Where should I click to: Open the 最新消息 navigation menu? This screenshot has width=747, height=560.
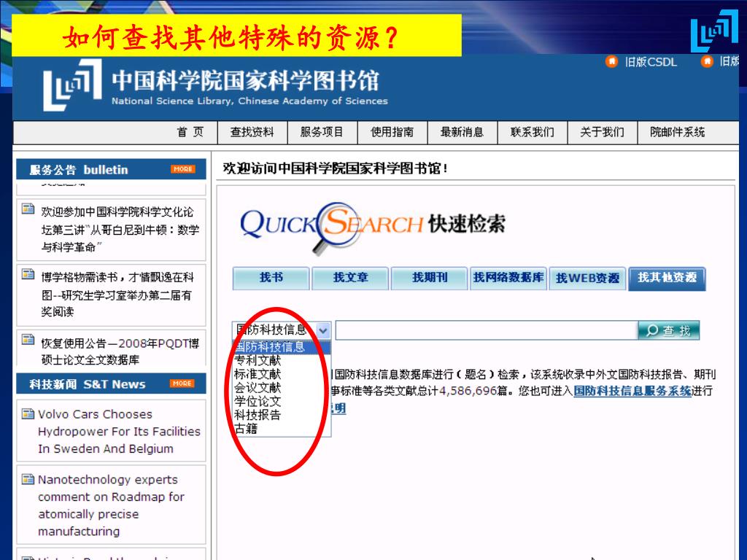pyautogui.click(x=462, y=132)
